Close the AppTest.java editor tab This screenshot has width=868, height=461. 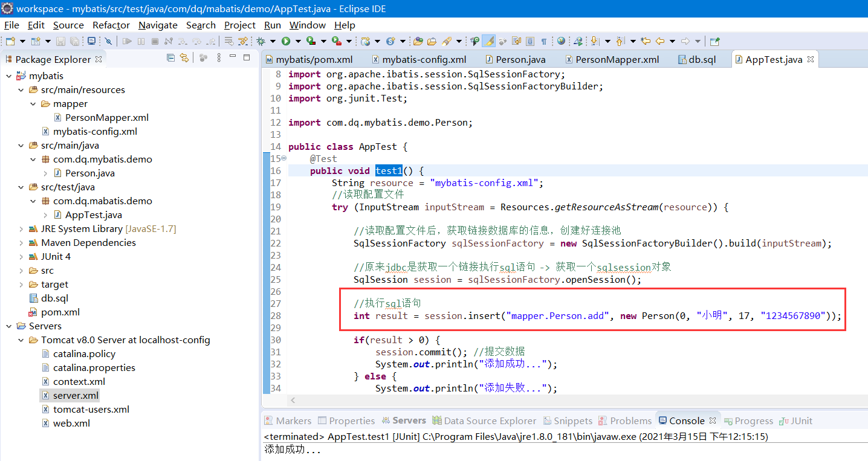tap(811, 59)
